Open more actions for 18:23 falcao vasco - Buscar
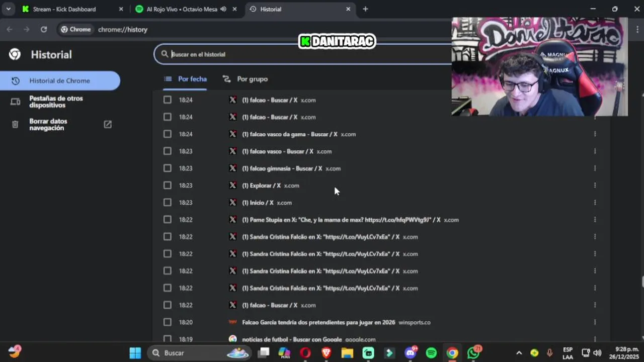This screenshot has height=362, width=644. pos(595,151)
